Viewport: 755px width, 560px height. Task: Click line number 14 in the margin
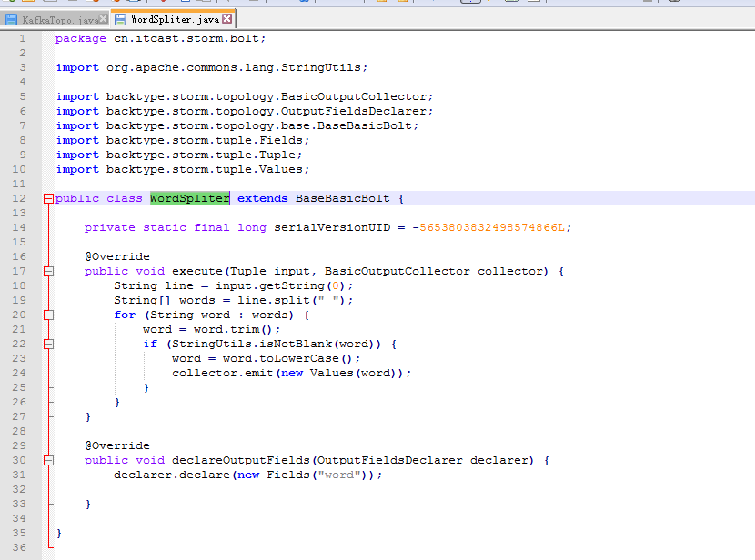point(19,227)
